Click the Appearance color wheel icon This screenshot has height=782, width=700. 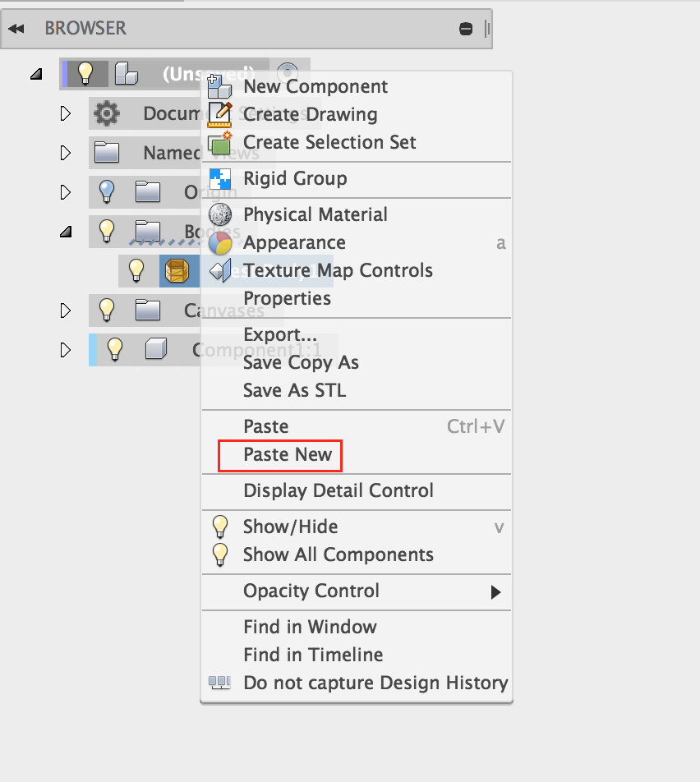pos(220,243)
